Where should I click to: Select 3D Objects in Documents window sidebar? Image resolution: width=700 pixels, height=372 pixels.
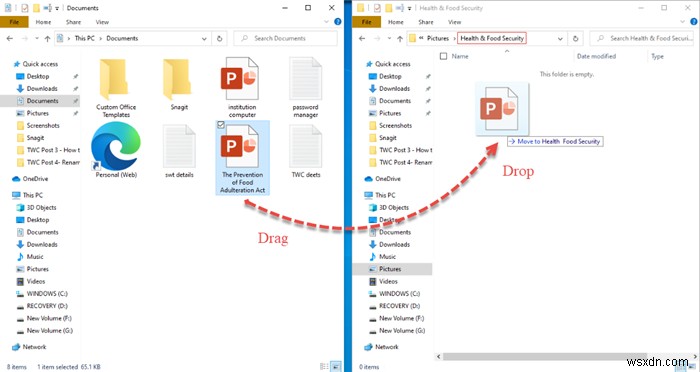41,208
